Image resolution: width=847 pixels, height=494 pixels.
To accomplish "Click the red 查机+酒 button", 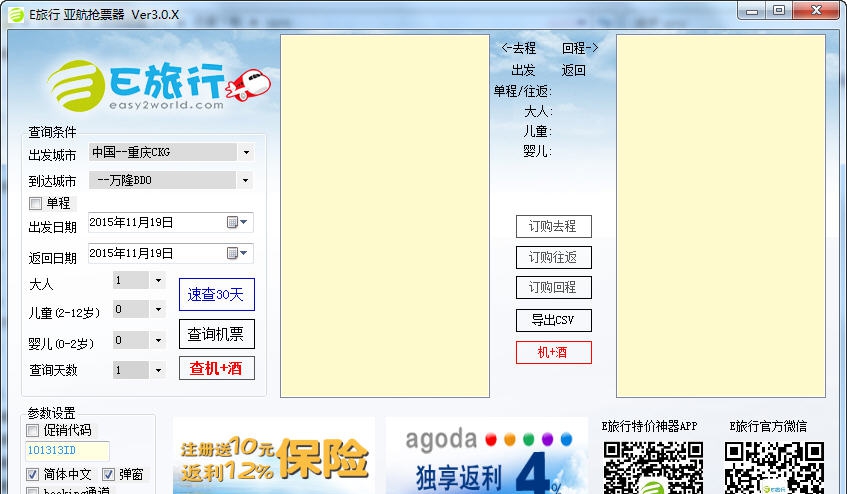I will pos(217,368).
